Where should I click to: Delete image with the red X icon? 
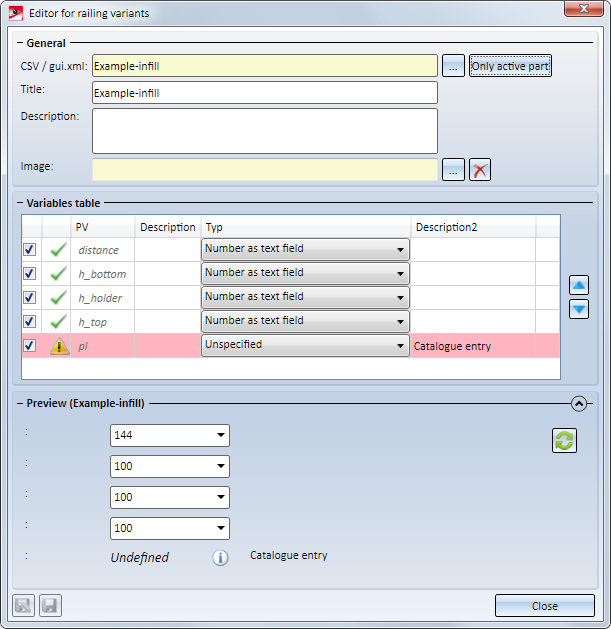[480, 170]
